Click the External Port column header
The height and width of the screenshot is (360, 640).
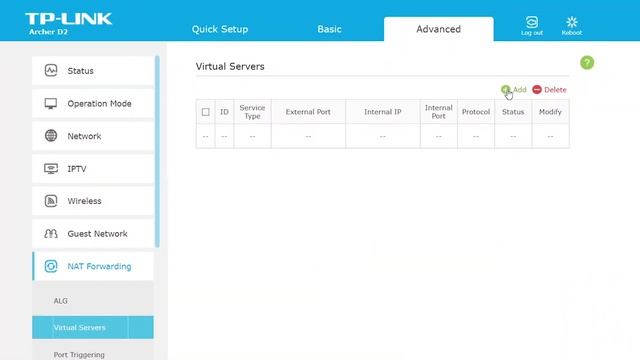point(308,112)
